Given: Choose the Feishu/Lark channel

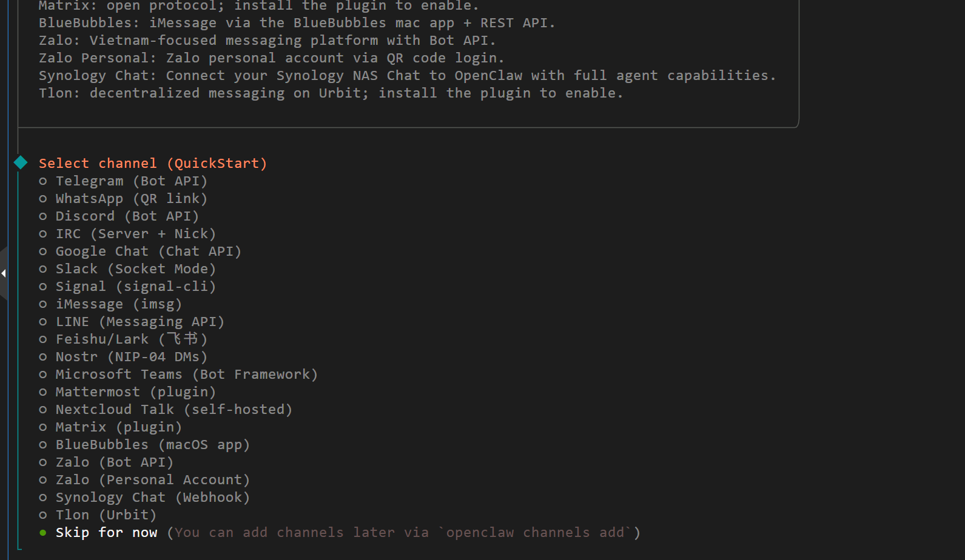Looking at the screenshot, I should pos(131,339).
